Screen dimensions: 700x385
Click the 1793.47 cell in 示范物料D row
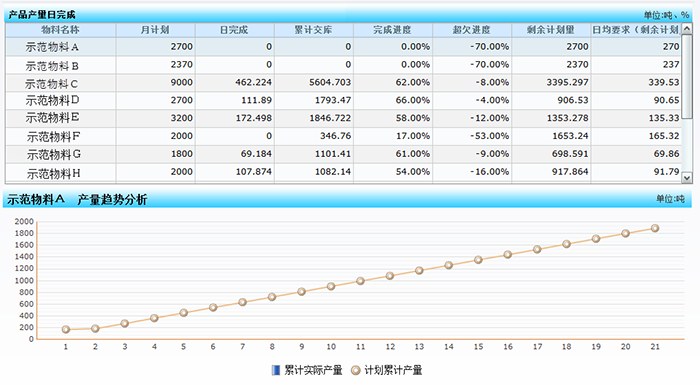pyautogui.click(x=313, y=100)
